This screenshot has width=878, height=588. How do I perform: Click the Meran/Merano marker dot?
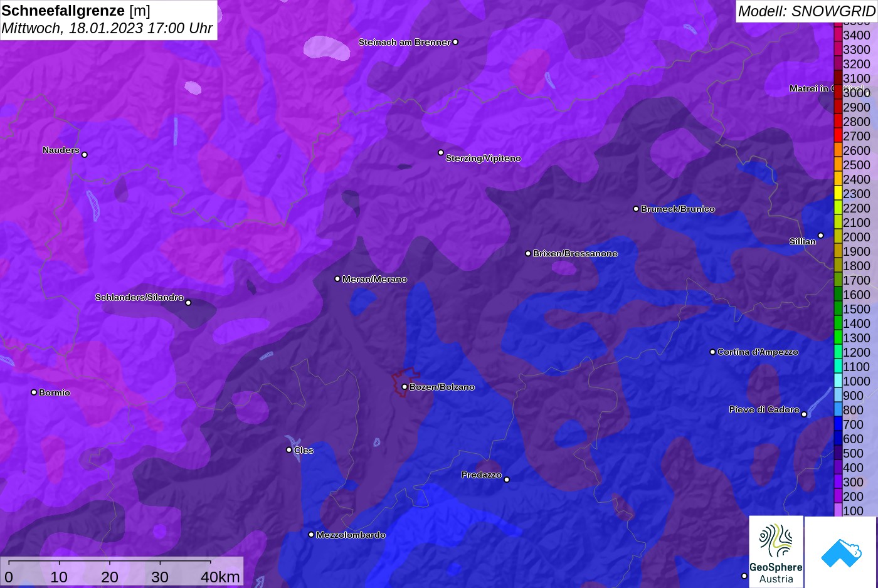pos(337,278)
